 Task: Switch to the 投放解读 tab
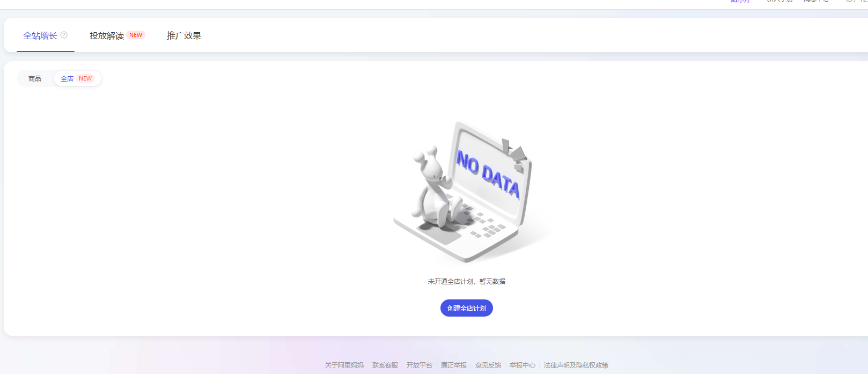[107, 35]
